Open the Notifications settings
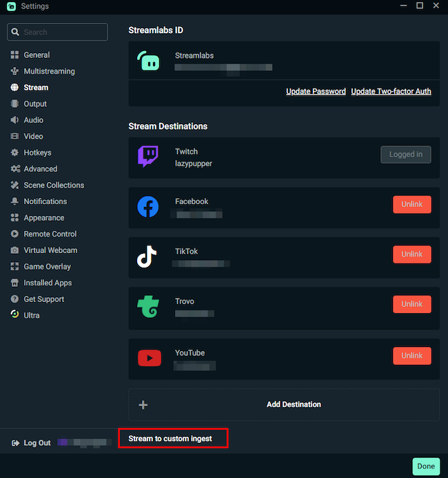Viewport: 448px width, 478px height. [45, 201]
